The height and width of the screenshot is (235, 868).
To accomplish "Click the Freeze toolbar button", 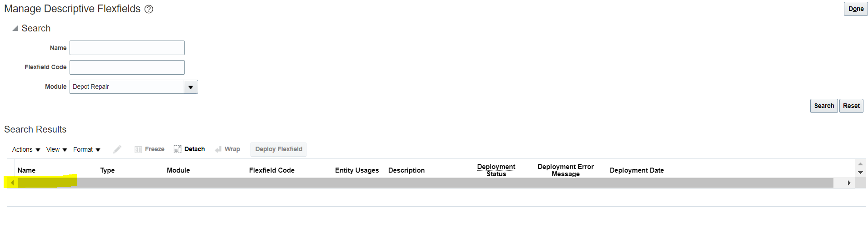I will coord(150,149).
